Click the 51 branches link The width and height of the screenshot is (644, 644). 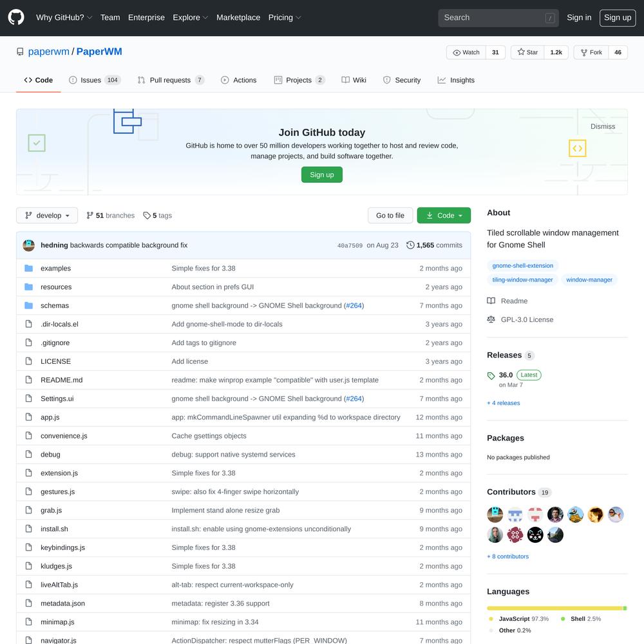click(111, 215)
